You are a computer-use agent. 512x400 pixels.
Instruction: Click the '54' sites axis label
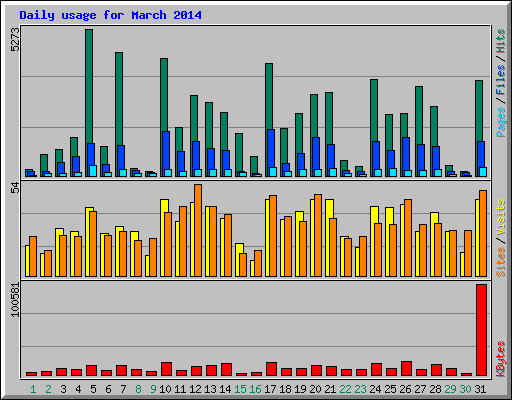pyautogui.click(x=15, y=188)
